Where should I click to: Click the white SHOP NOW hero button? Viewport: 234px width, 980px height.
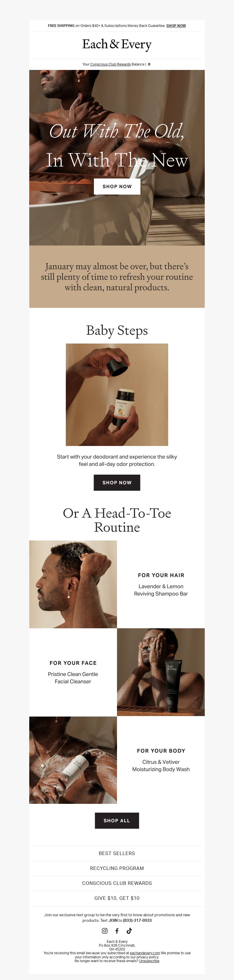coord(117,186)
